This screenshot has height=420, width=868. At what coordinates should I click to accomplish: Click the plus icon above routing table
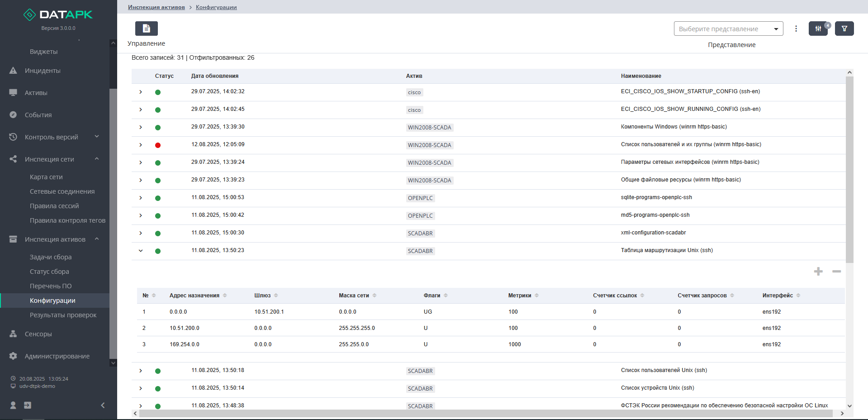[818, 272]
